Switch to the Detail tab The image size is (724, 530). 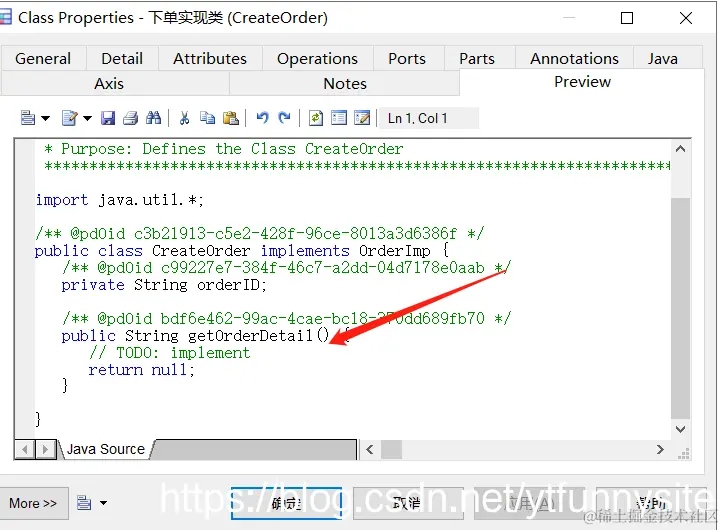coord(122,59)
